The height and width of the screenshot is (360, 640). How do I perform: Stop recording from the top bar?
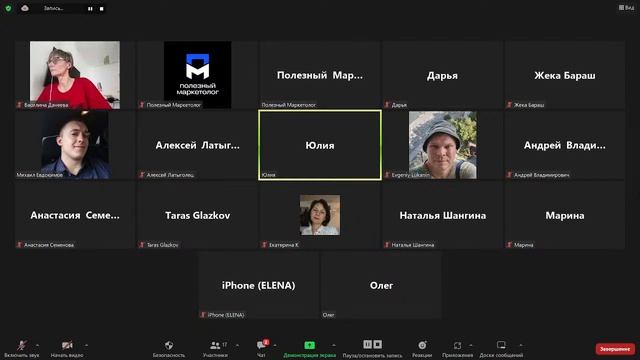[x=102, y=9]
